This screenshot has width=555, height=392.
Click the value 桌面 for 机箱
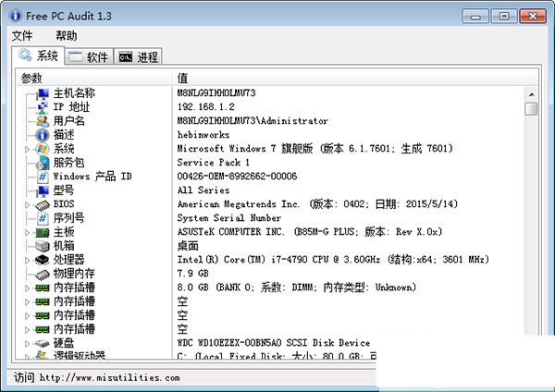pos(188,246)
